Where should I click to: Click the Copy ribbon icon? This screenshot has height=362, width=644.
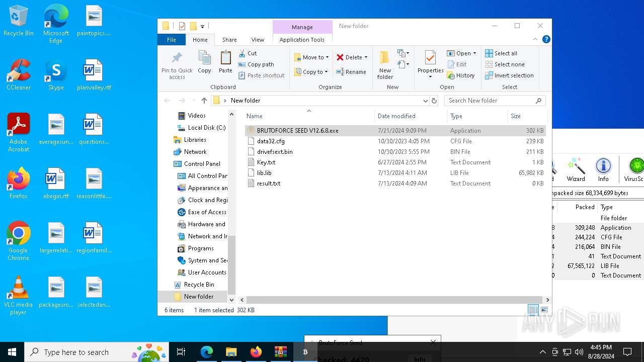(x=204, y=62)
